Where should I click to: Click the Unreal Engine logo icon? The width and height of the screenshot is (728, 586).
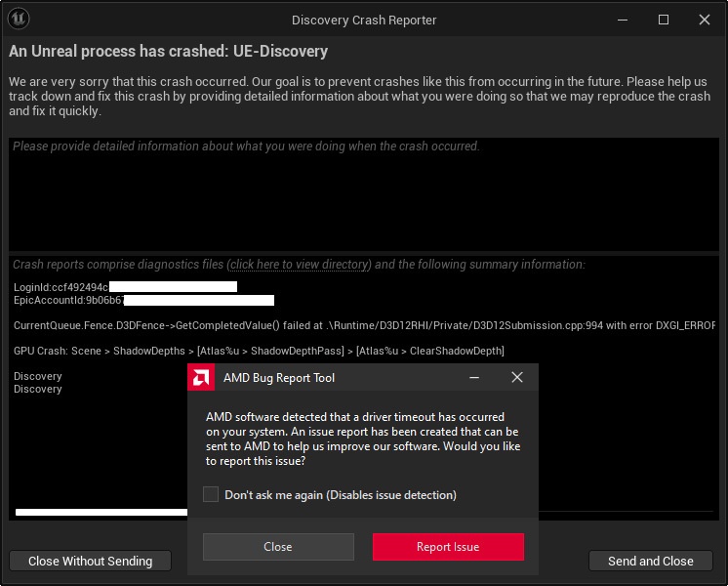[x=19, y=20]
